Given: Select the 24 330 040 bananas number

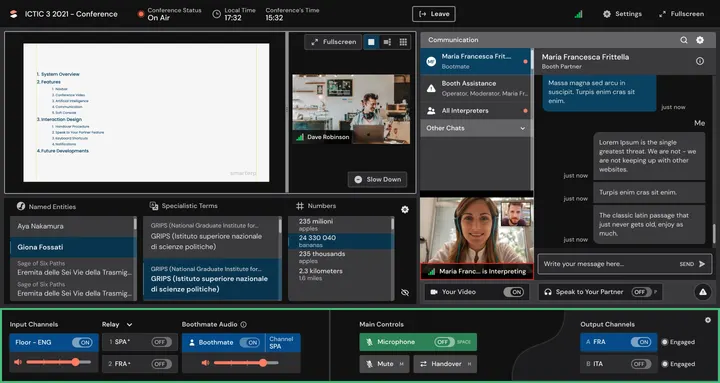Looking at the screenshot, I should click(x=340, y=241).
